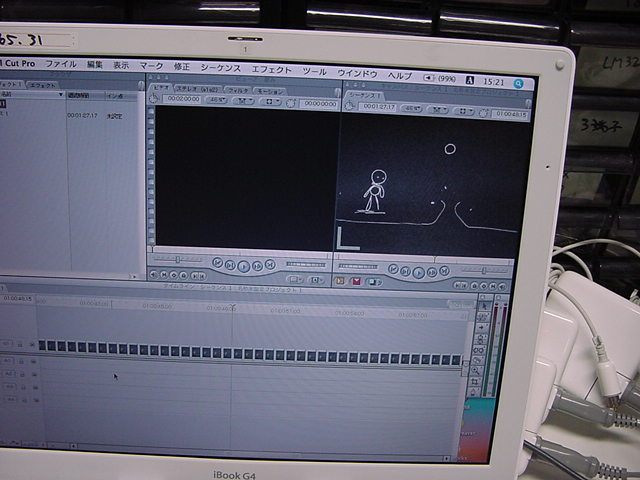Toggle lock on A1 track
Image resolution: width=640 pixels, height=480 pixels.
point(22,362)
